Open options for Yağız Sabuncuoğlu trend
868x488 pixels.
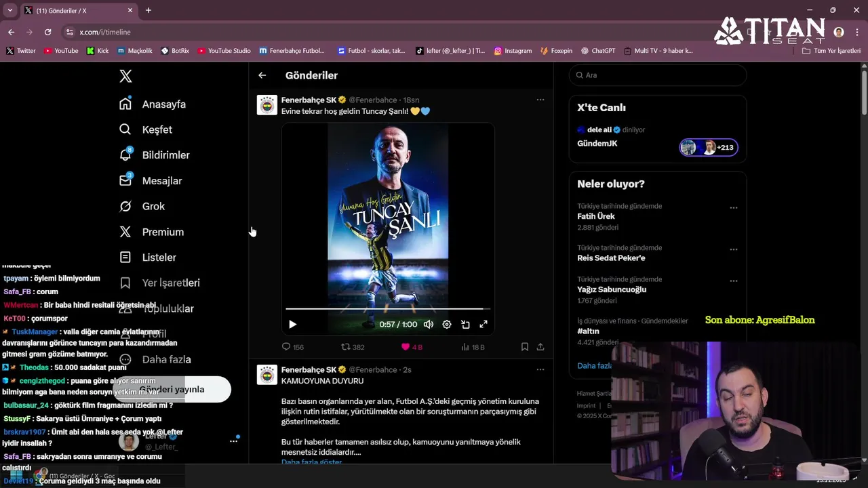(734, 281)
